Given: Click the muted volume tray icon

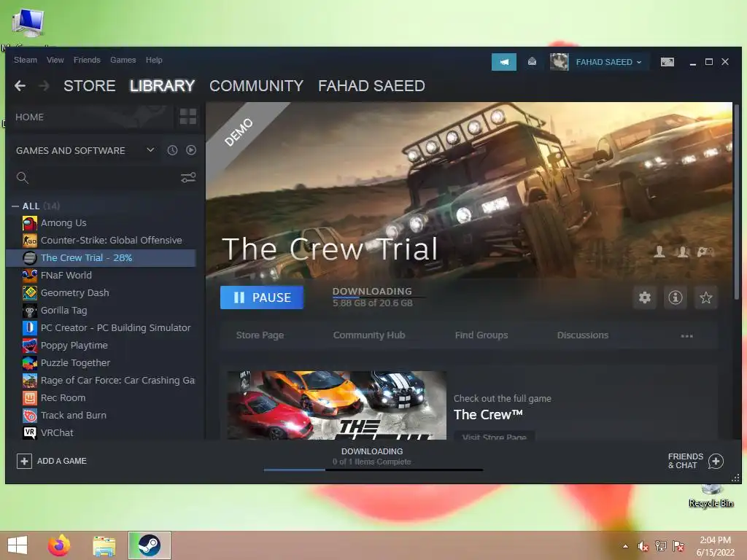Looking at the screenshot, I should (x=643, y=546).
